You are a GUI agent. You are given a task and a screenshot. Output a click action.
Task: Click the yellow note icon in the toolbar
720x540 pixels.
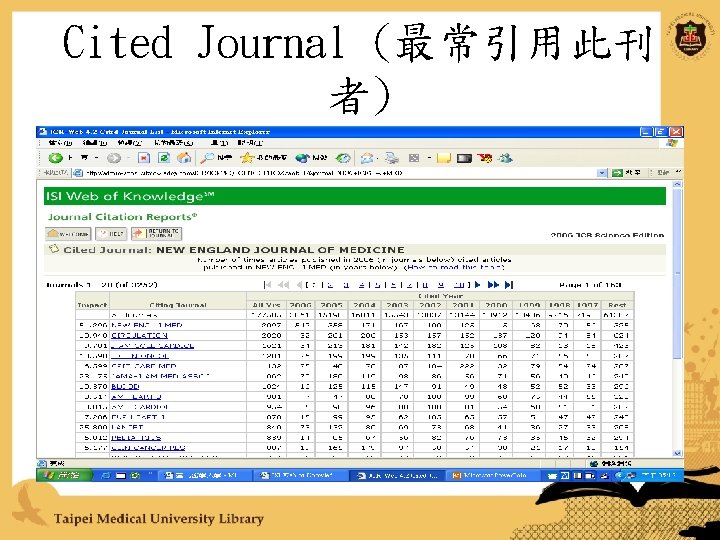[444, 158]
